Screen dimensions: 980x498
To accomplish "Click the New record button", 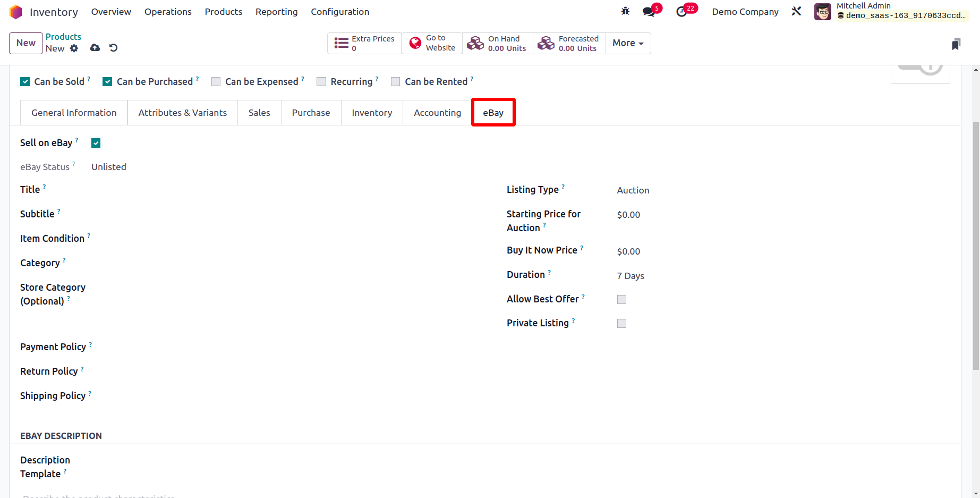I will coord(25,43).
